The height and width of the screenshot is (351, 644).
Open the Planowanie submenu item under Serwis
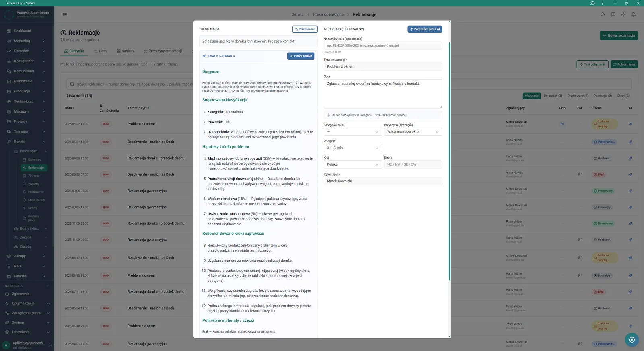[x=36, y=192]
